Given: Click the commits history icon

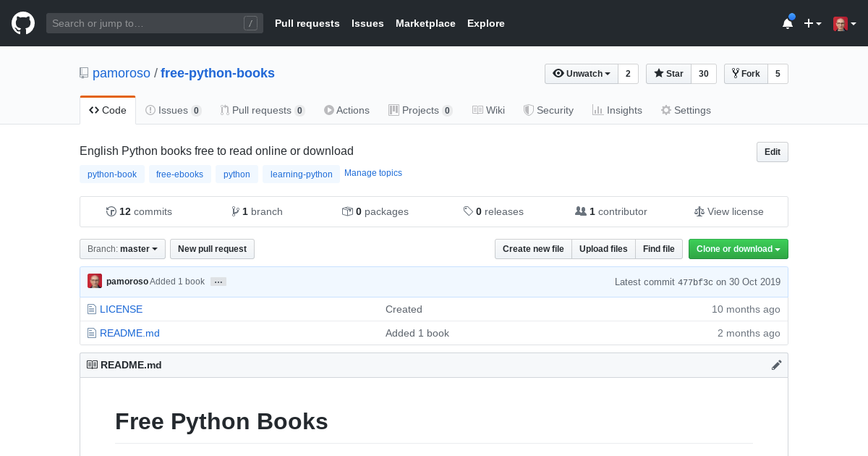Looking at the screenshot, I should (111, 211).
